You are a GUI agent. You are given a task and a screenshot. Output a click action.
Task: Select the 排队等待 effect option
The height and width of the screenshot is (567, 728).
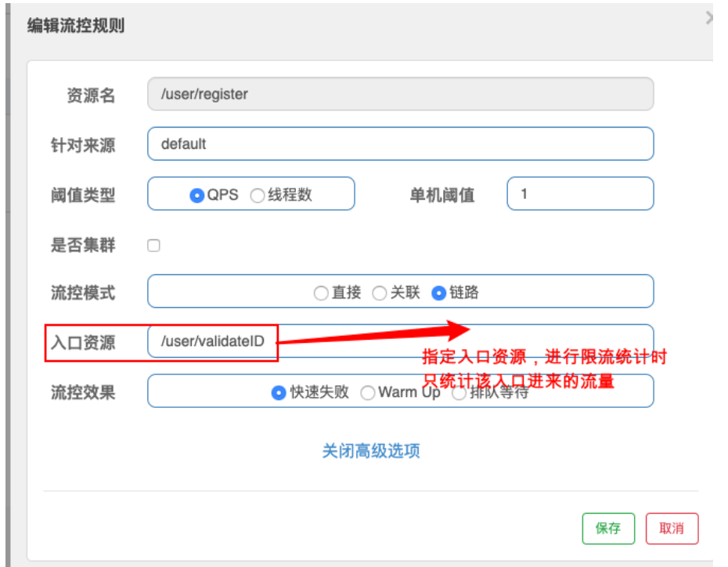point(457,392)
